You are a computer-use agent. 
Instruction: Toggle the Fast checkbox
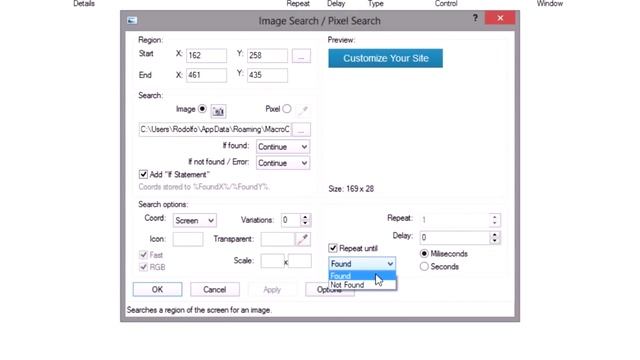(x=143, y=255)
